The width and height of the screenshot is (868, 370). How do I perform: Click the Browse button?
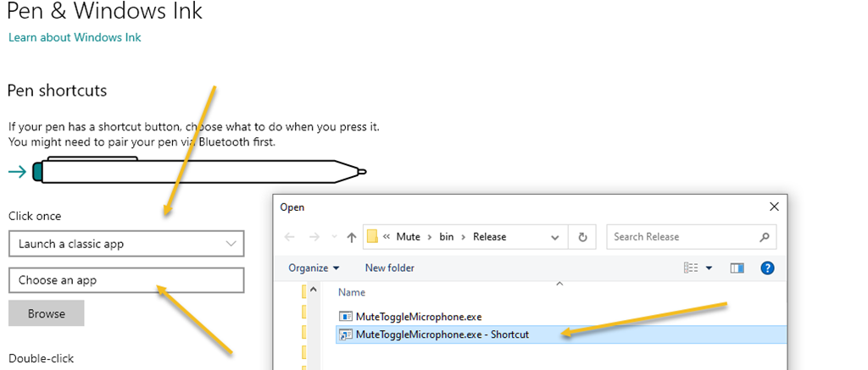coord(47,313)
